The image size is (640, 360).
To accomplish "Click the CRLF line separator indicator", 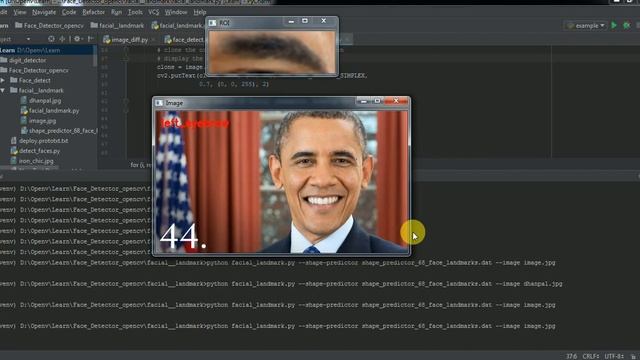I will point(591,356).
